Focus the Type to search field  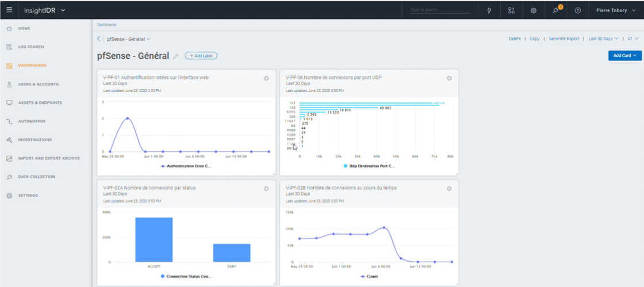coord(439,10)
